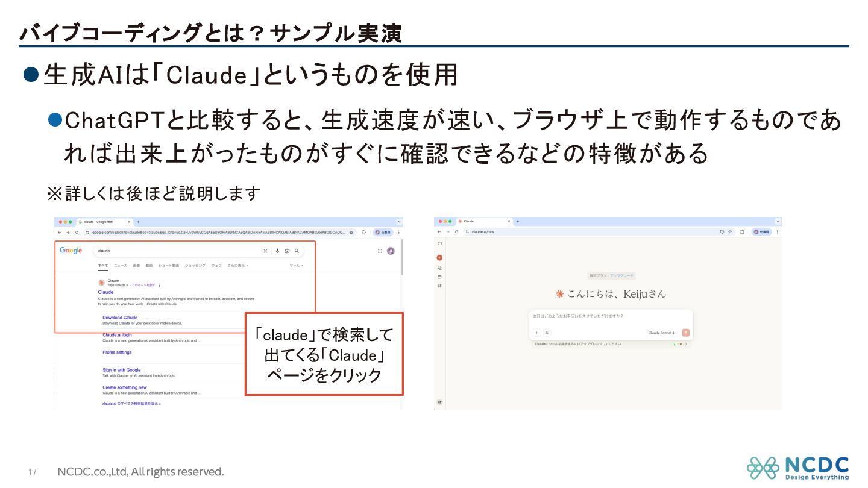Image resolution: width=868 pixels, height=488 pixels.
Task: Open the Google apps grid icon
Action: click(x=380, y=251)
